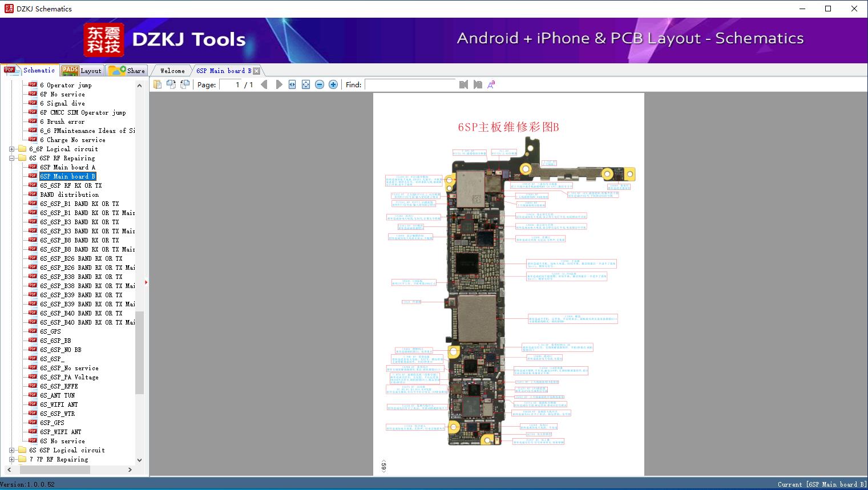Close the 6SP Main board B tab

(x=257, y=71)
